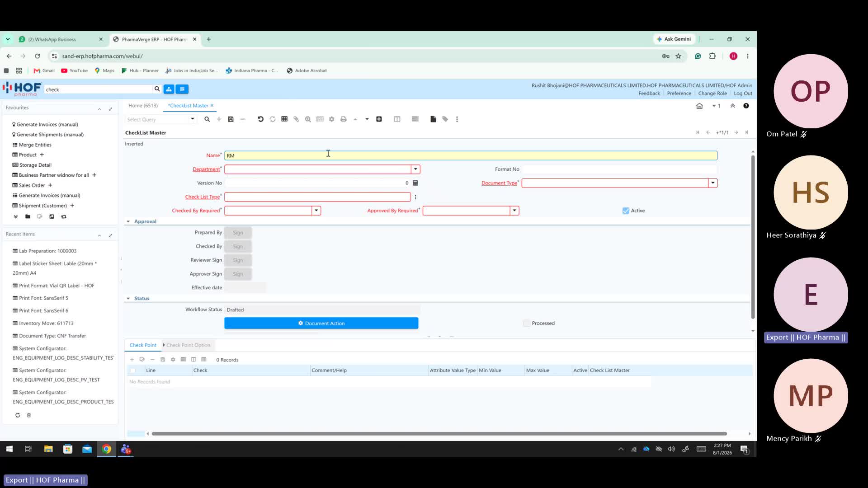Add a new Check Point row with the plus icon
Image resolution: width=868 pixels, height=488 pixels.
pos(132,360)
